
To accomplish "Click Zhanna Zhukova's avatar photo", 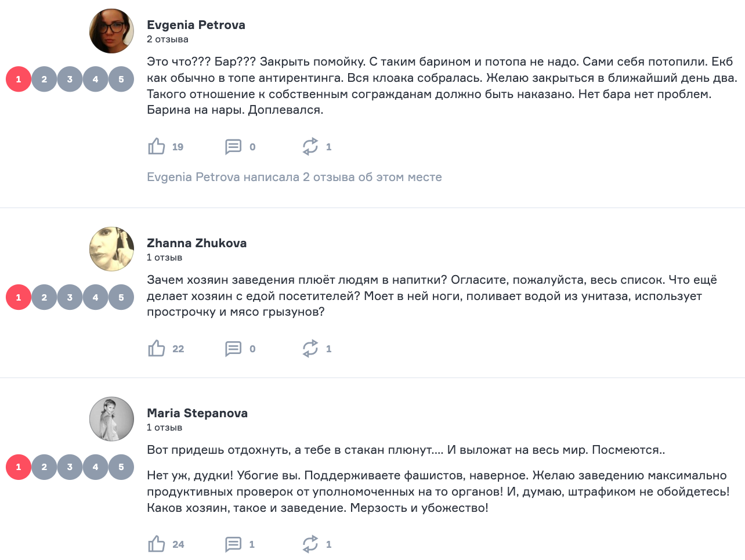I will (111, 249).
